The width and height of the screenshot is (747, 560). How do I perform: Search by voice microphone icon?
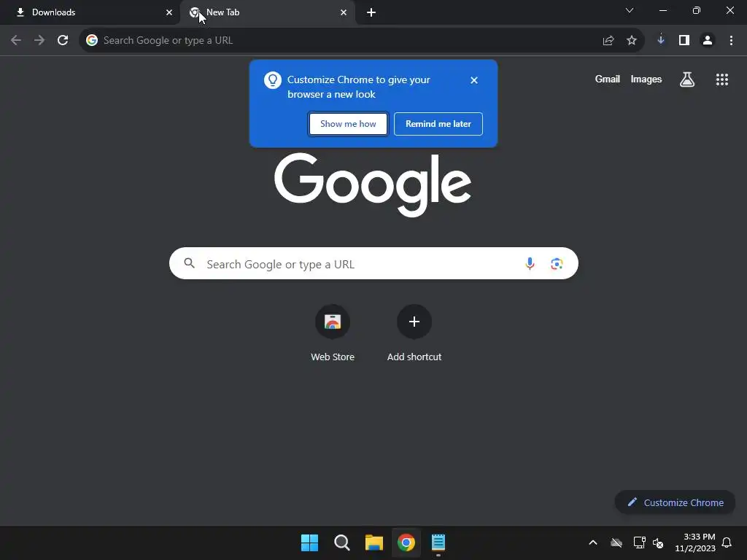click(530, 263)
